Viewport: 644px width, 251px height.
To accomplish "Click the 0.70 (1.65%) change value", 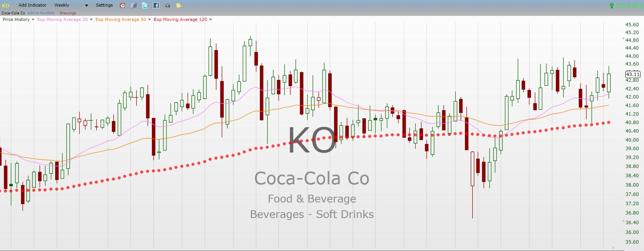I will coord(628,5).
